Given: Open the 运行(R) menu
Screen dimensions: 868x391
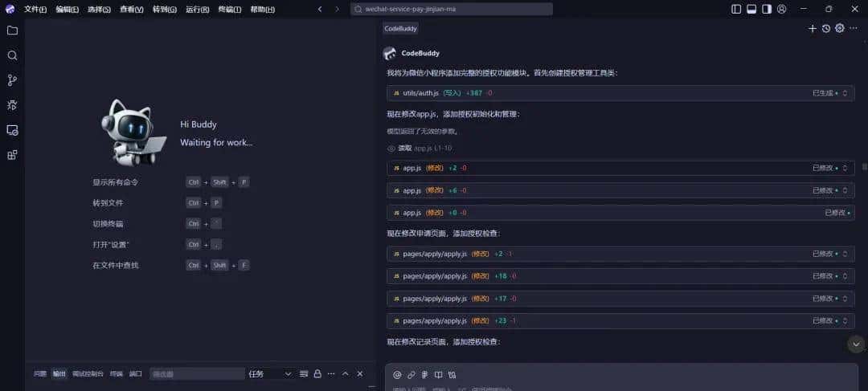Looking at the screenshot, I should pos(198,10).
